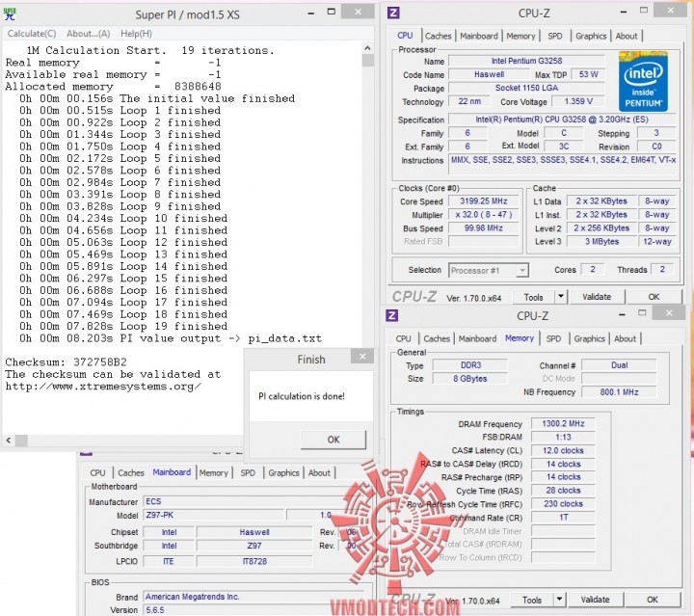Click the vertical scrollbar thumb in Super PI output
Image resolution: width=694 pixels, height=616 pixels.
pyautogui.click(x=367, y=60)
